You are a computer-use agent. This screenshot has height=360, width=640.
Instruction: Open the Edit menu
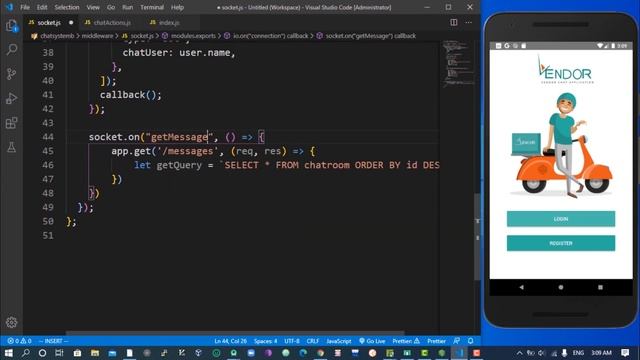point(42,7)
